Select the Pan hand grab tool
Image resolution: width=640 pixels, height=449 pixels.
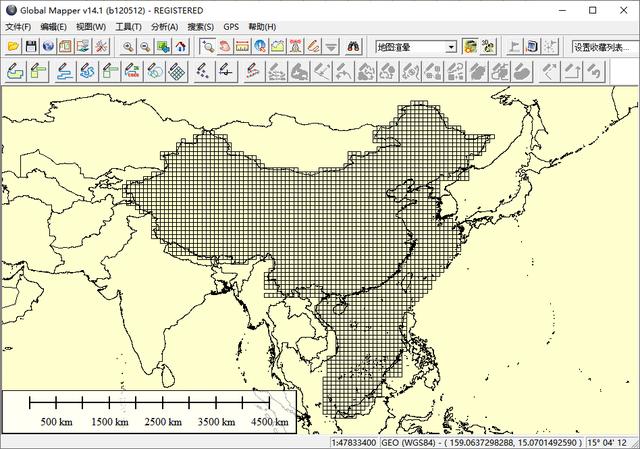[224, 47]
